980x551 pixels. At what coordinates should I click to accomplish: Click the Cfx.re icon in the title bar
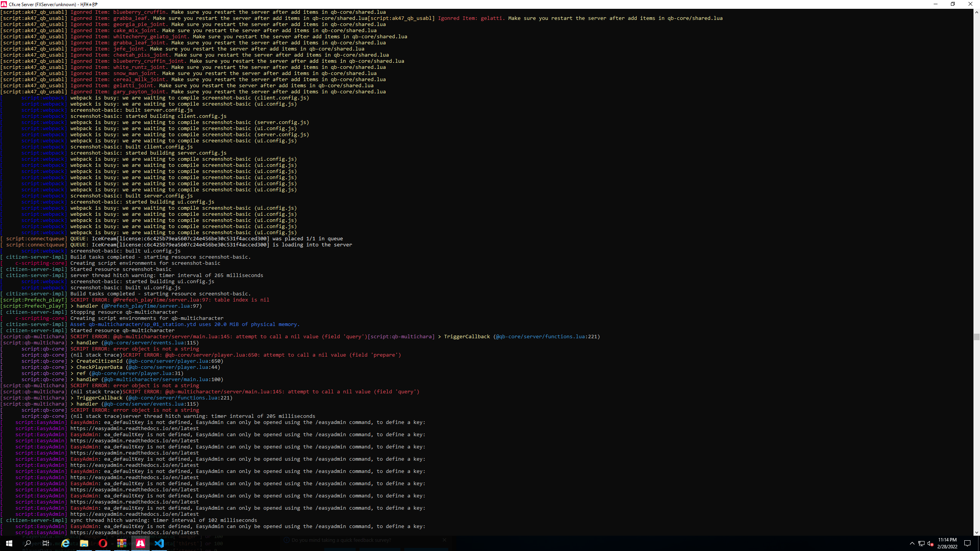[x=4, y=4]
